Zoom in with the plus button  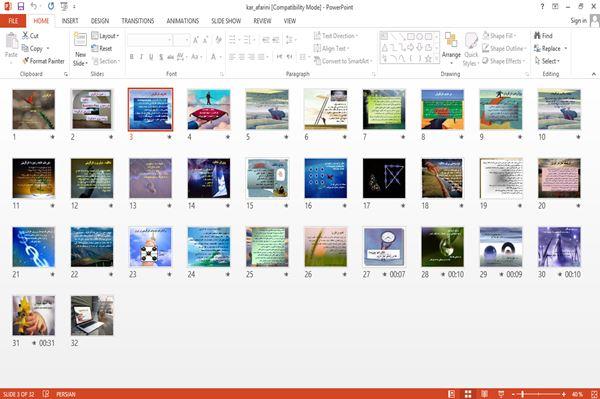564,394
